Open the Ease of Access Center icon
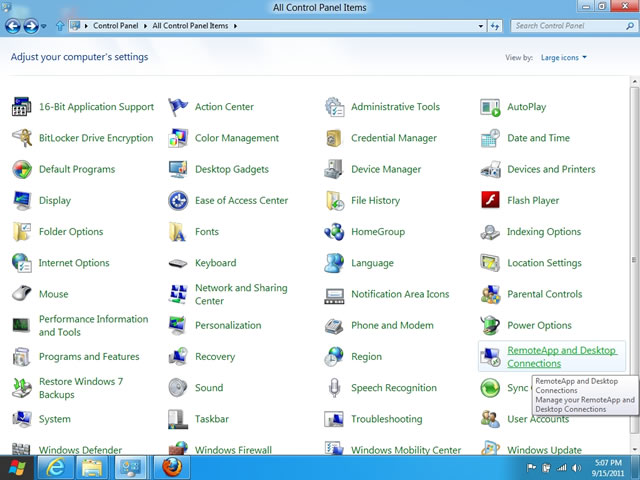This screenshot has height=480, width=640. (x=178, y=200)
